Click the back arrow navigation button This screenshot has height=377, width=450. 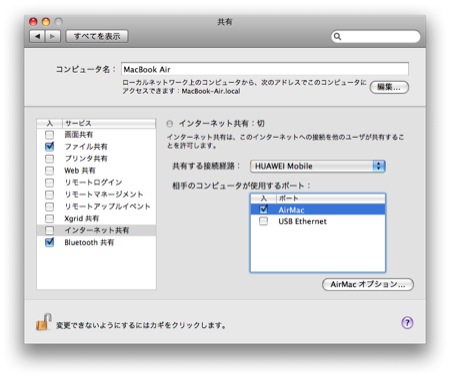tap(37, 36)
